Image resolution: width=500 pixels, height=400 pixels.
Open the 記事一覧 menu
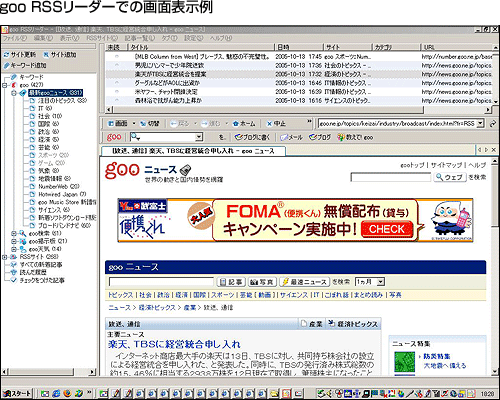click(x=140, y=38)
